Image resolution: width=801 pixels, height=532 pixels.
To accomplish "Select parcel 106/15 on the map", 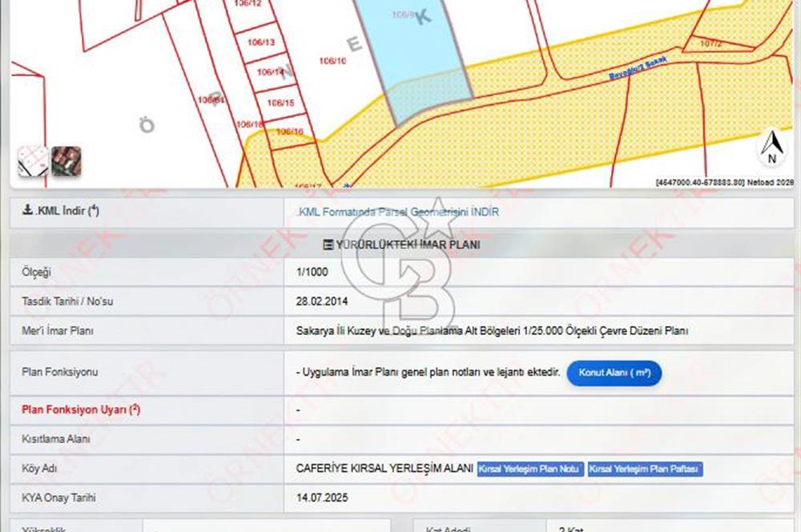I will click(280, 103).
